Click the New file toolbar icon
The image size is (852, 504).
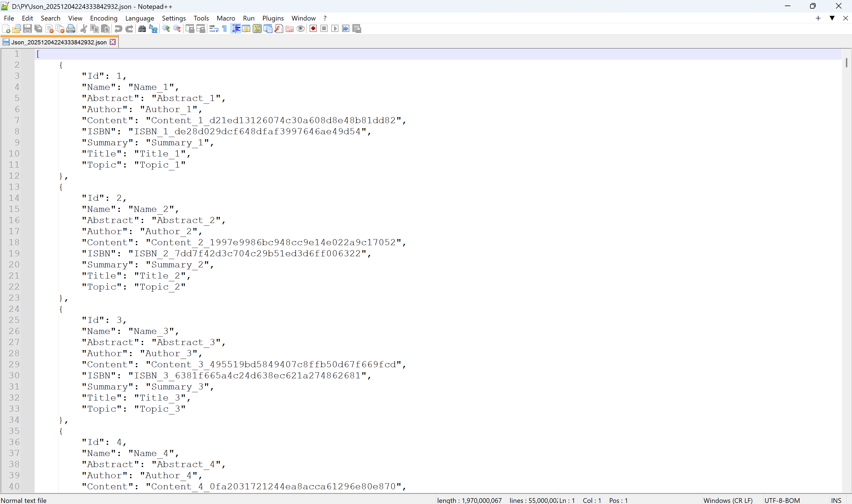pos(6,29)
